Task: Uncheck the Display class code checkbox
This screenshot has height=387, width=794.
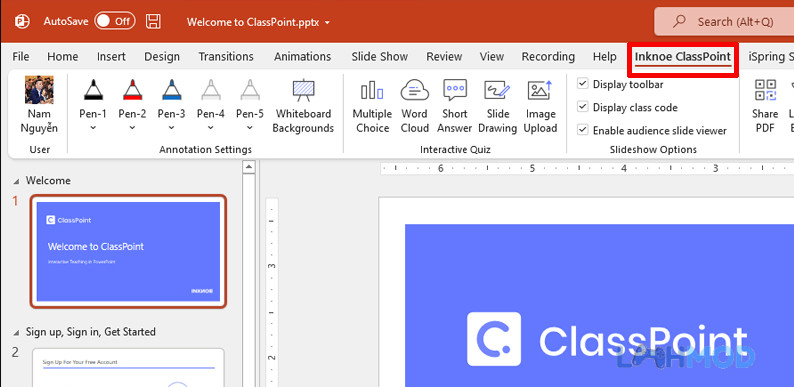Action: point(583,107)
